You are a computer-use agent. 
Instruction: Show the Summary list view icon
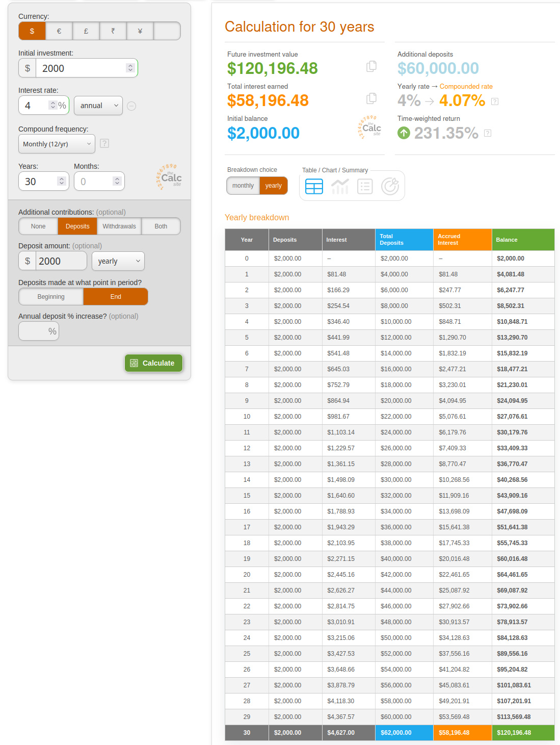(x=365, y=187)
